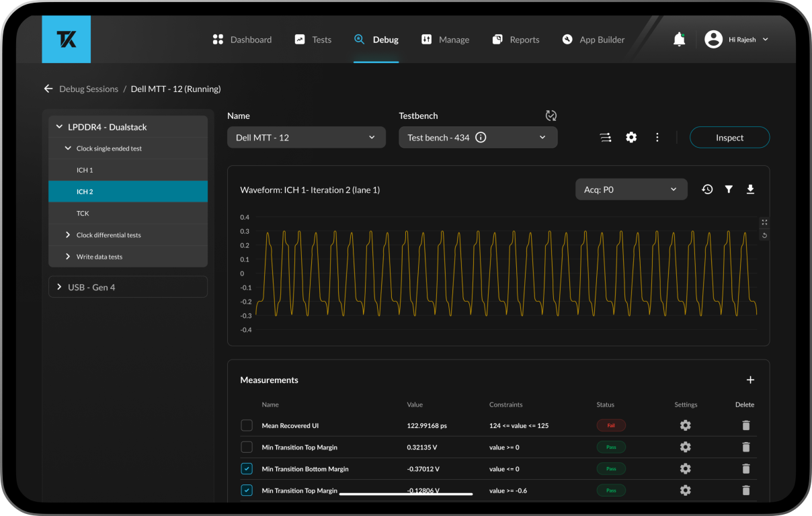Expand the waveform chart to fullscreen

tap(764, 222)
